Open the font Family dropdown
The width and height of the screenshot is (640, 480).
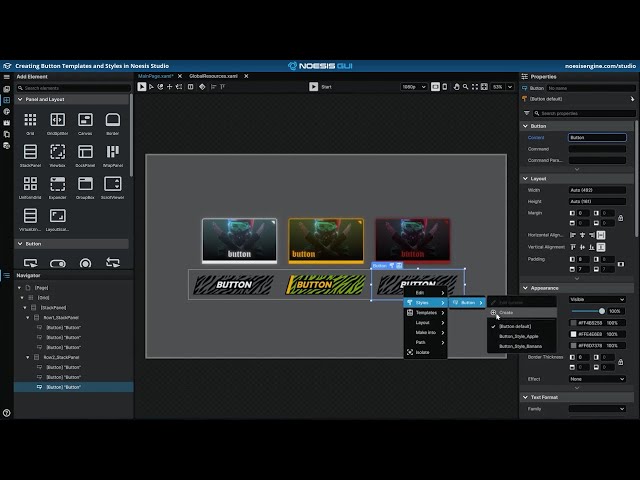coord(597,409)
